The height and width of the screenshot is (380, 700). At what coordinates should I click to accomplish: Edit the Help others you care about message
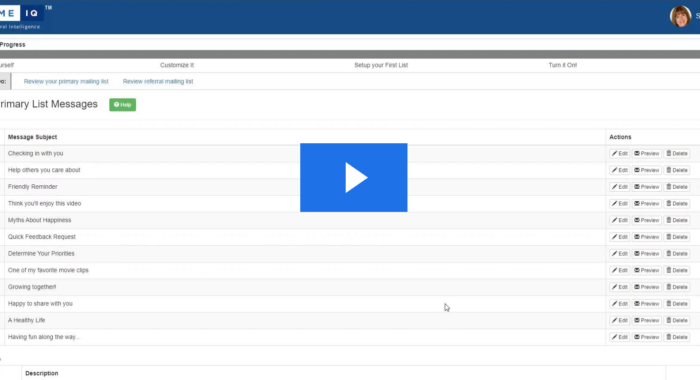click(x=620, y=170)
